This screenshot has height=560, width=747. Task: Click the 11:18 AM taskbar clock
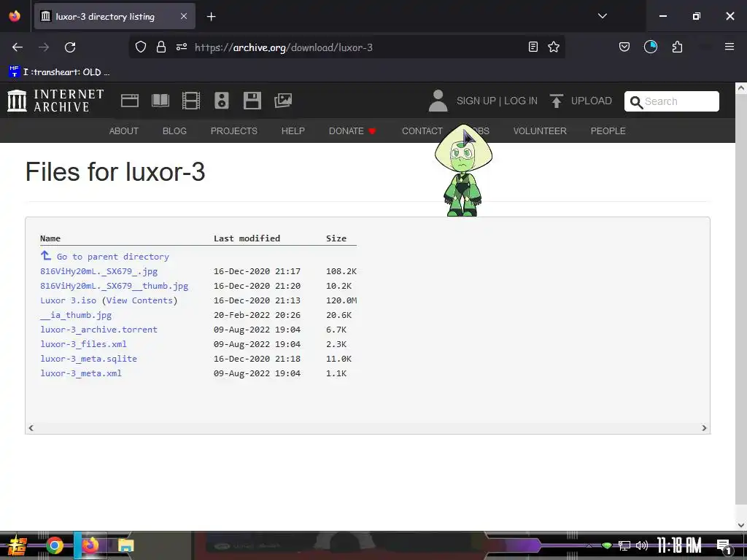click(x=679, y=545)
